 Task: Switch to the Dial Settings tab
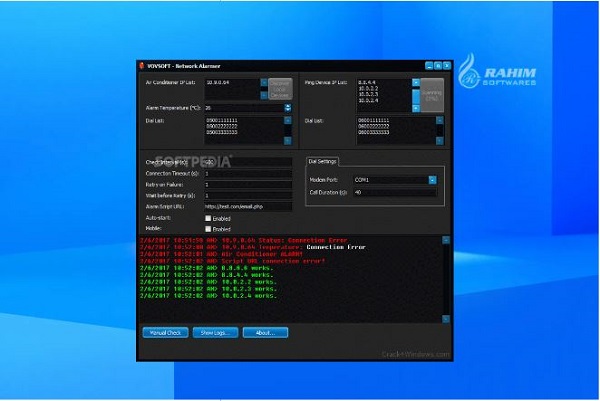click(322, 161)
